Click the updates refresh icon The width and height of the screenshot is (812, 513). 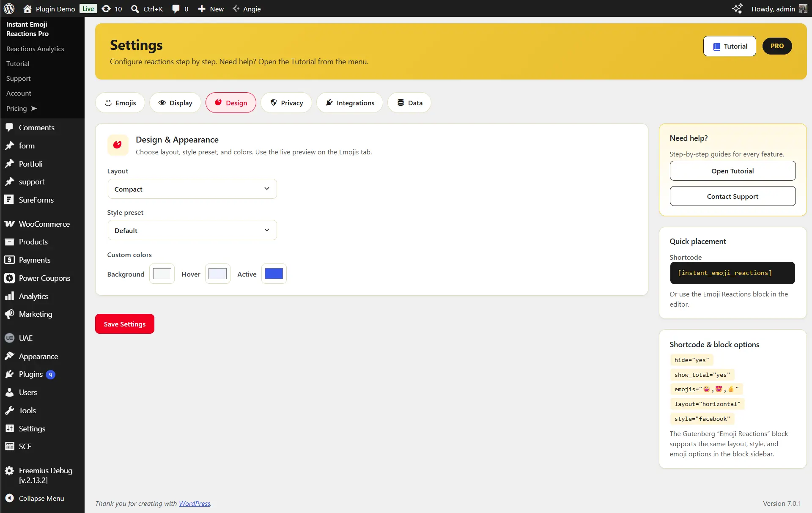[x=106, y=8]
